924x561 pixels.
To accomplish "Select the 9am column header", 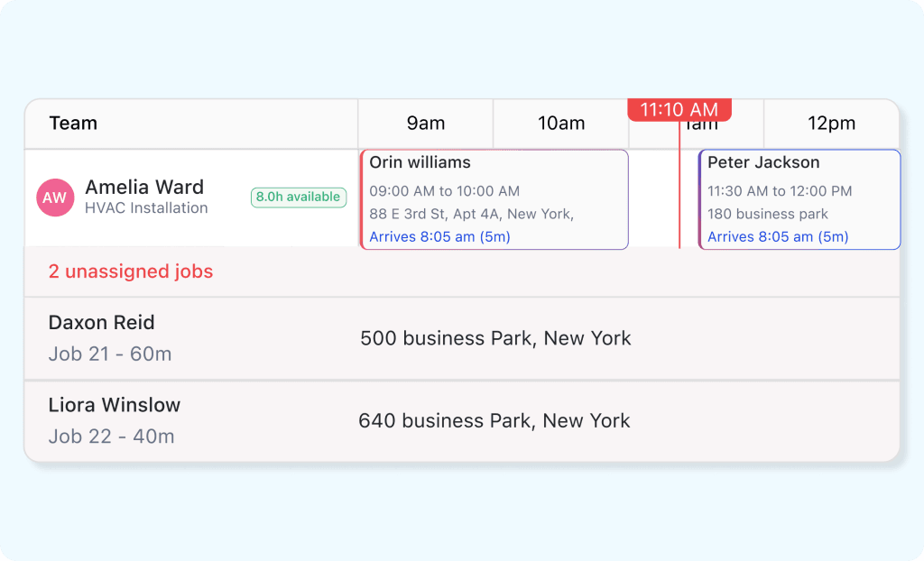I will pos(425,123).
